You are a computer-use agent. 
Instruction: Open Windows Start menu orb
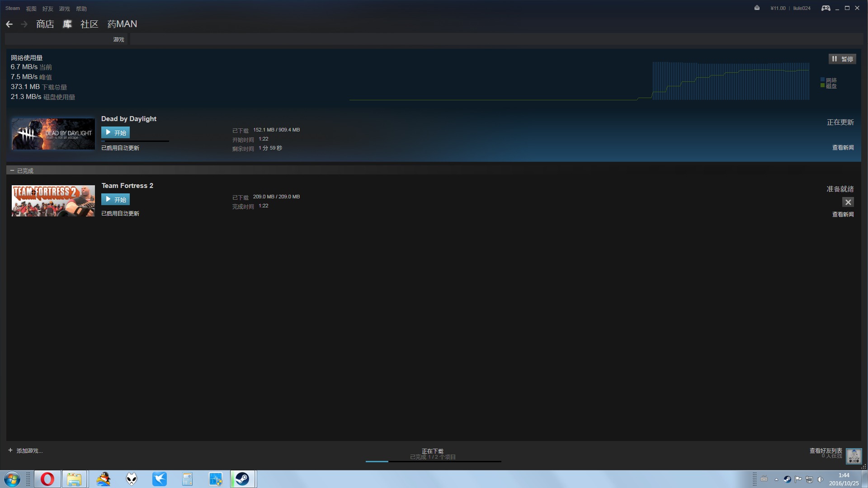pos(12,479)
